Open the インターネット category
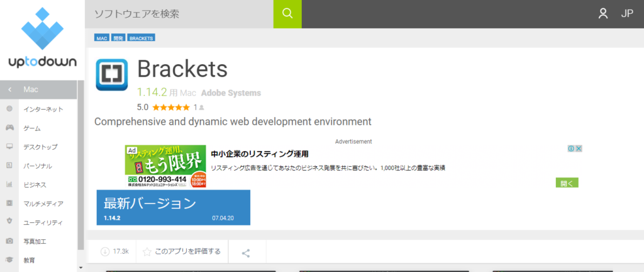This screenshot has height=272, width=644. (x=43, y=110)
